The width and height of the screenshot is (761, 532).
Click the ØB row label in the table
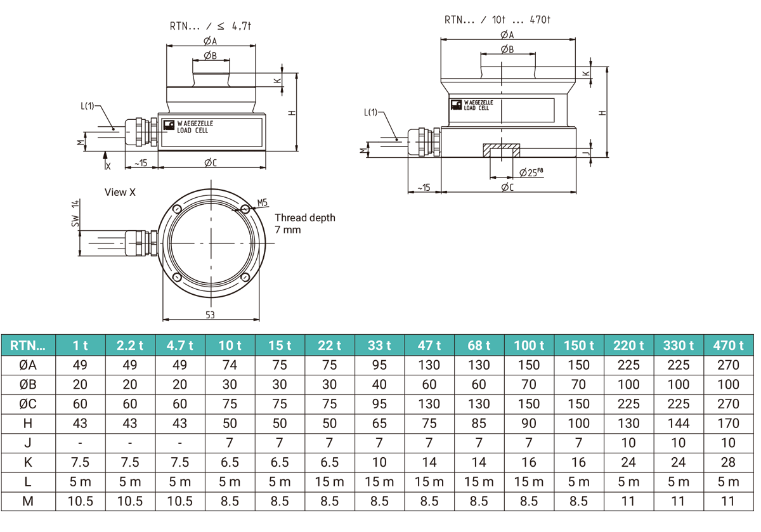29,384
